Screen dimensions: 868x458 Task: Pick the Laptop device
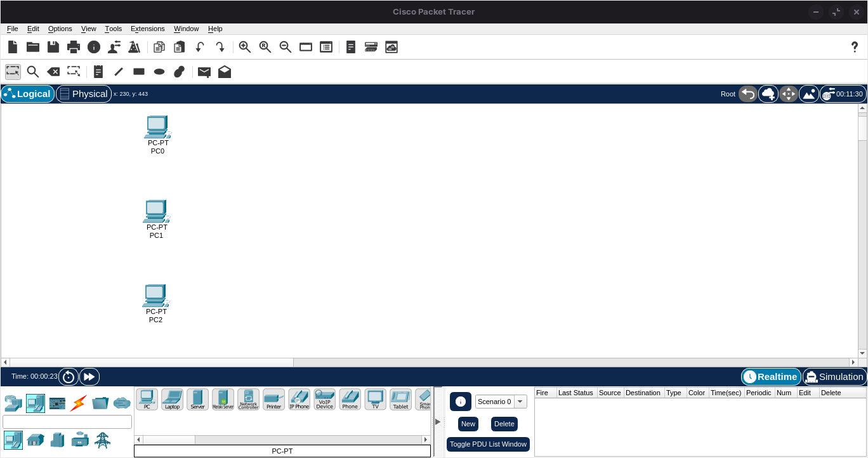(172, 400)
